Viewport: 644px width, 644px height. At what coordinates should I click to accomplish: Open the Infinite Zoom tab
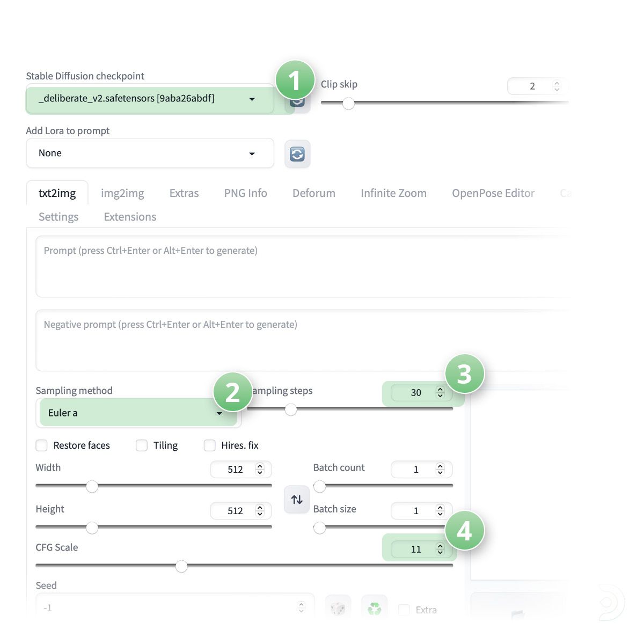pos(393,193)
